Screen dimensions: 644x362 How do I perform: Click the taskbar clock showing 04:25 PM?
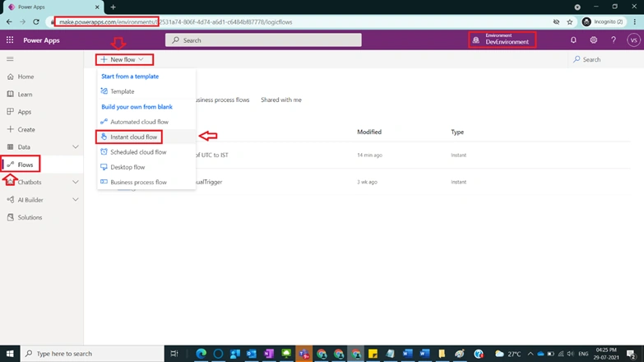pos(607,354)
